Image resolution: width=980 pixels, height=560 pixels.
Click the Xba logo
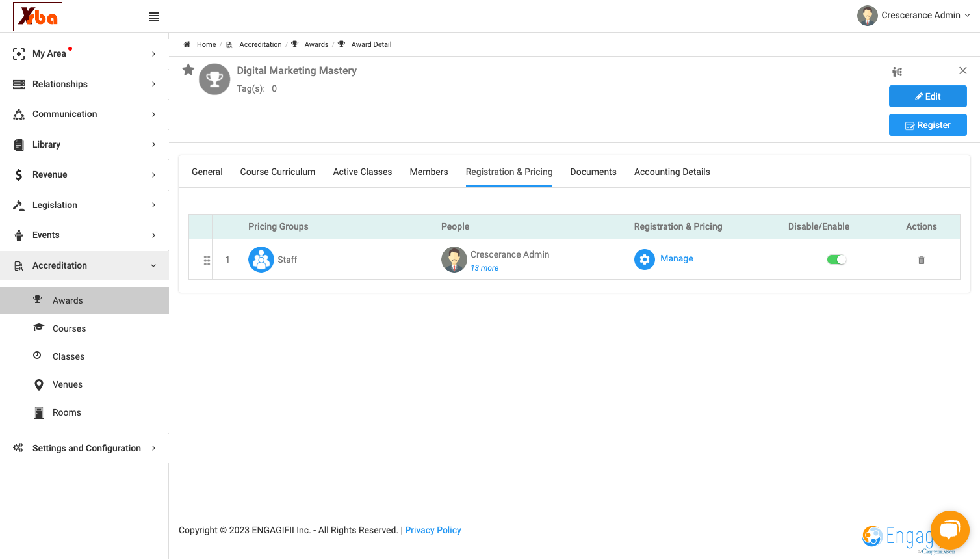coord(38,16)
